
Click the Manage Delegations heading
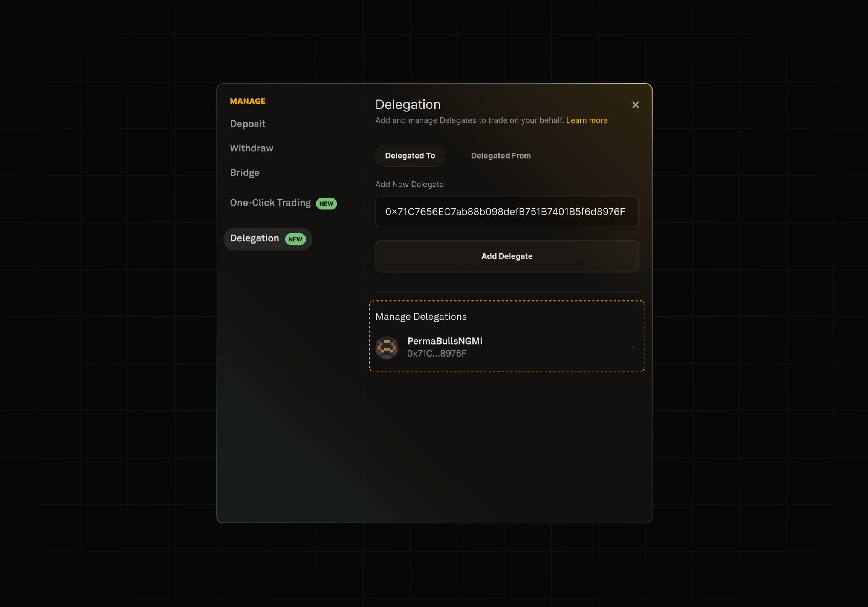pyautogui.click(x=421, y=316)
